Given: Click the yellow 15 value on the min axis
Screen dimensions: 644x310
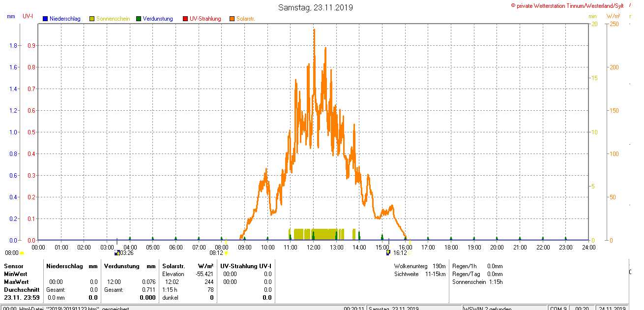Looking at the screenshot, I should (x=593, y=78).
